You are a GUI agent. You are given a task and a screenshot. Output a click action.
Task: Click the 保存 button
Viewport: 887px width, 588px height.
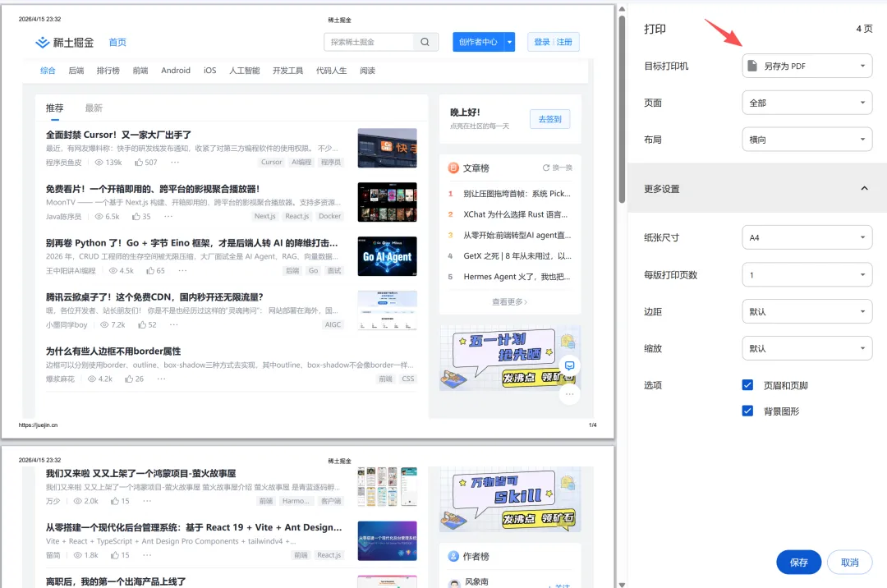[799, 562]
